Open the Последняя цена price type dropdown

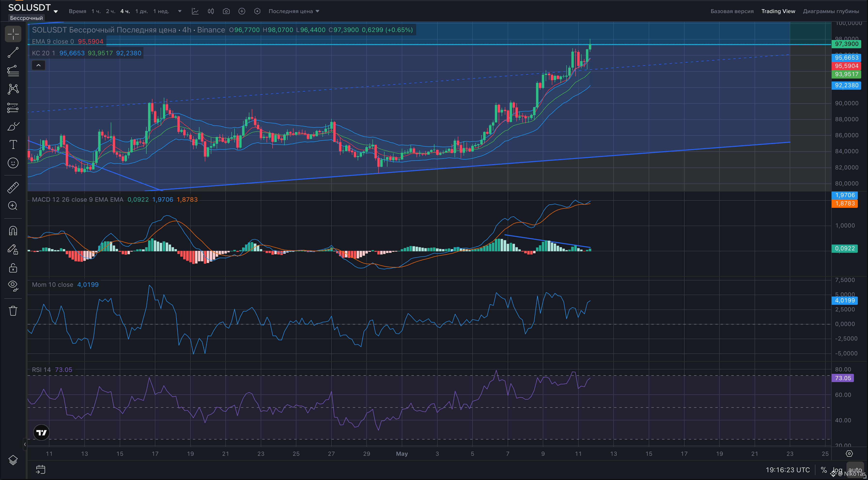coord(294,11)
